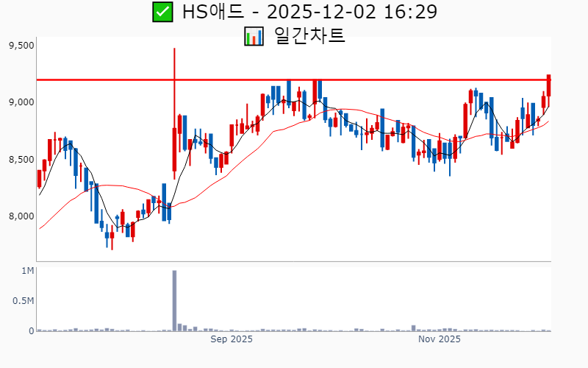Screen dimensions: 588x368
Task: Click the 1M volume axis label
Action: coord(27,271)
